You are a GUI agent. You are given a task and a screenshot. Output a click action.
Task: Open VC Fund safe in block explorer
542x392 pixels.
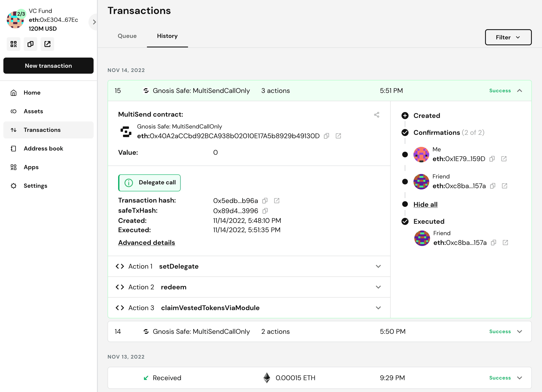coord(47,44)
